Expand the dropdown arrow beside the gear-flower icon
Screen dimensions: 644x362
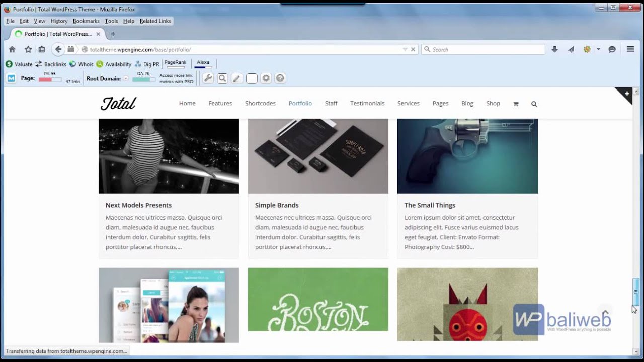[x=598, y=49]
